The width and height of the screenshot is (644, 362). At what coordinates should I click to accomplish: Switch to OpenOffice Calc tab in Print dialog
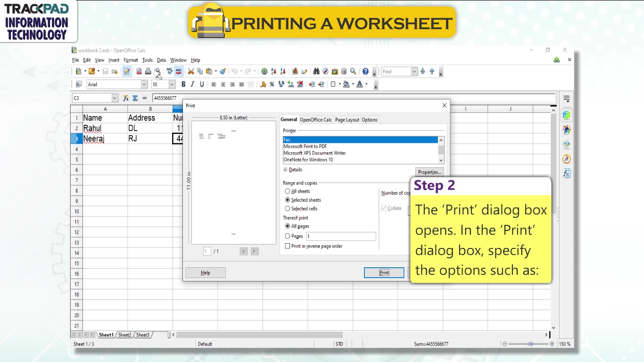pos(316,120)
